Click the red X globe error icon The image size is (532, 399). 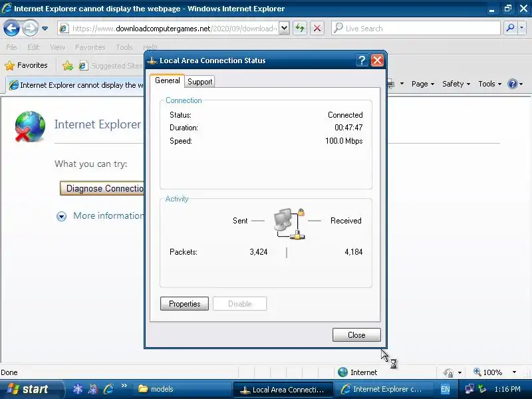30,126
